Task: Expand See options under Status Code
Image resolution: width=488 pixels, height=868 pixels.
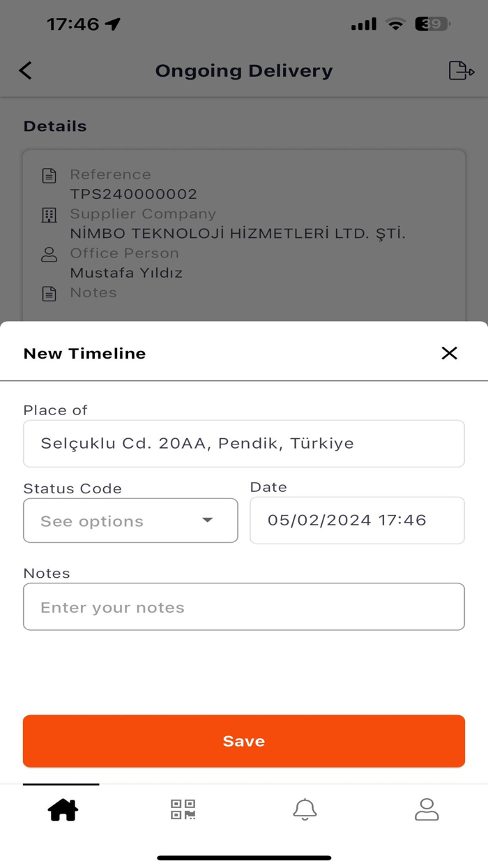Action: pos(130,521)
